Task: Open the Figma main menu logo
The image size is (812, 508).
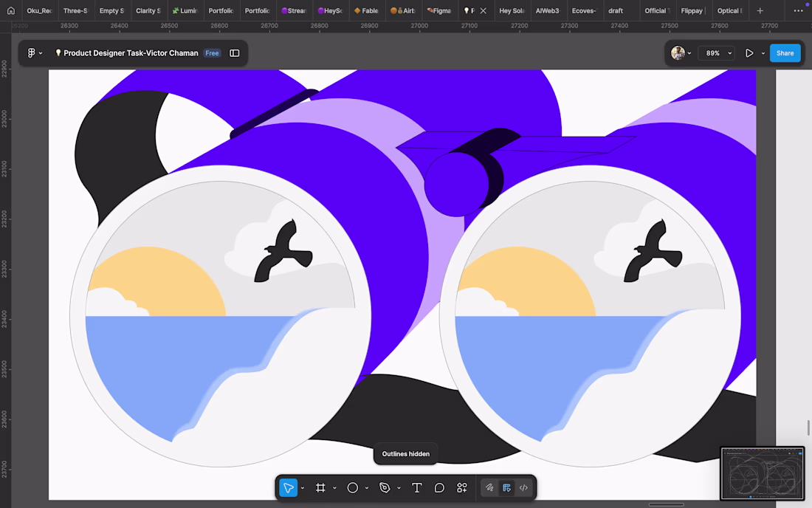Action: 31,53
